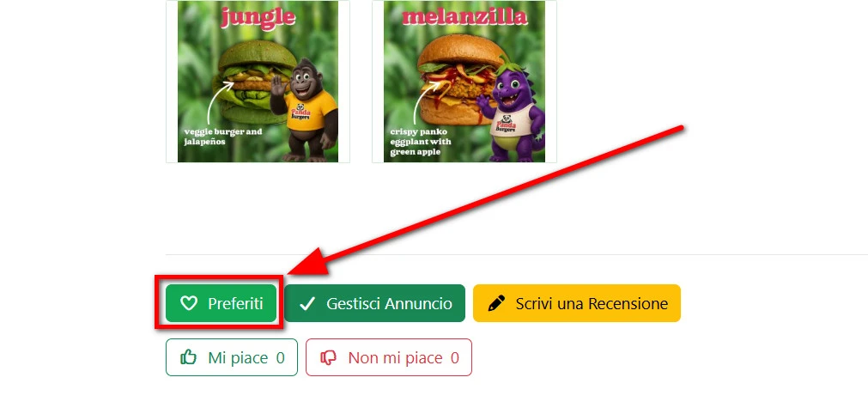Image resolution: width=868 pixels, height=414 pixels.
Task: Click the checkmark icon on Gestisci Annuncio
Action: point(307,303)
